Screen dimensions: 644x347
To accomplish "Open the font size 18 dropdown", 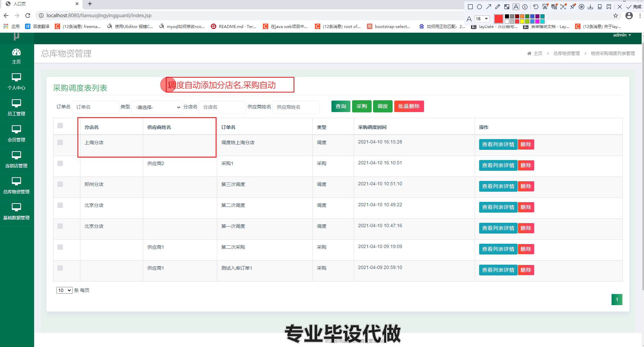I will pyautogui.click(x=482, y=19).
